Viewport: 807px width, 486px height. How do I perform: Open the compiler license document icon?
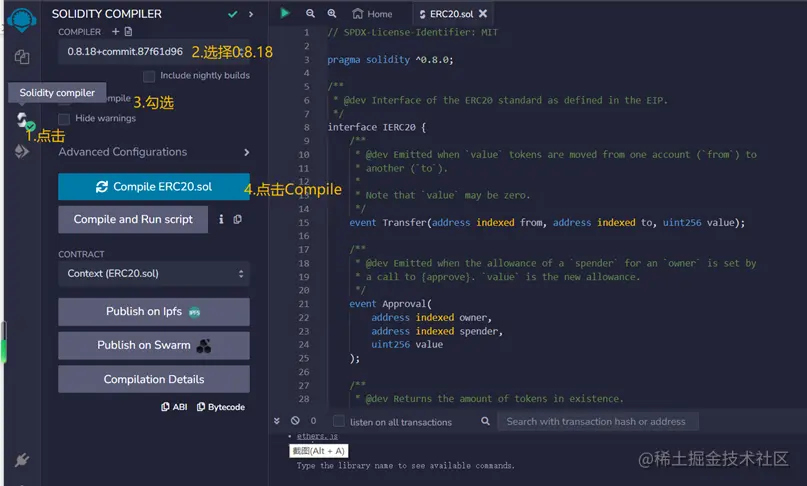click(x=129, y=32)
